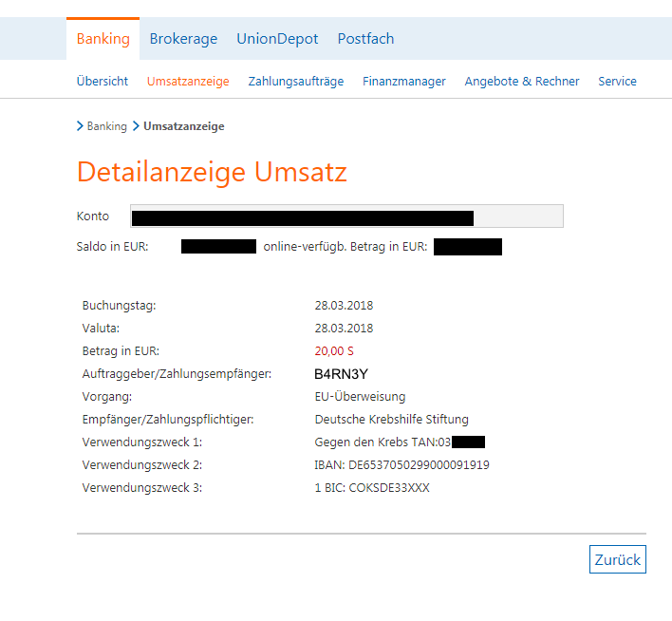
Task: Open the UnionDepot tab
Action: (277, 39)
